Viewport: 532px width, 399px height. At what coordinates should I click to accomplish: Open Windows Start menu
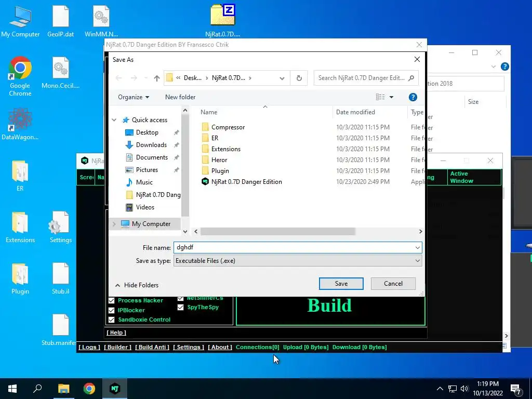coord(12,389)
